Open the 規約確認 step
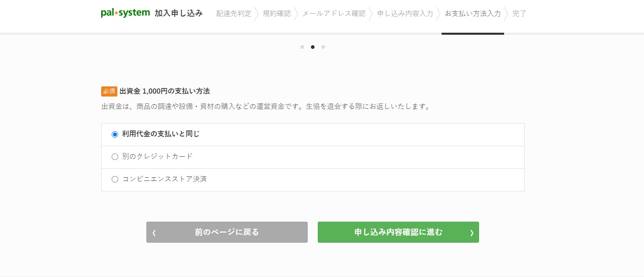 pyautogui.click(x=277, y=14)
